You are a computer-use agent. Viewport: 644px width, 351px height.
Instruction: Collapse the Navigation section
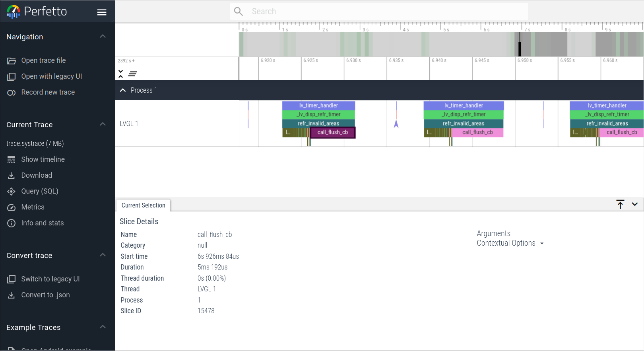[x=103, y=37]
